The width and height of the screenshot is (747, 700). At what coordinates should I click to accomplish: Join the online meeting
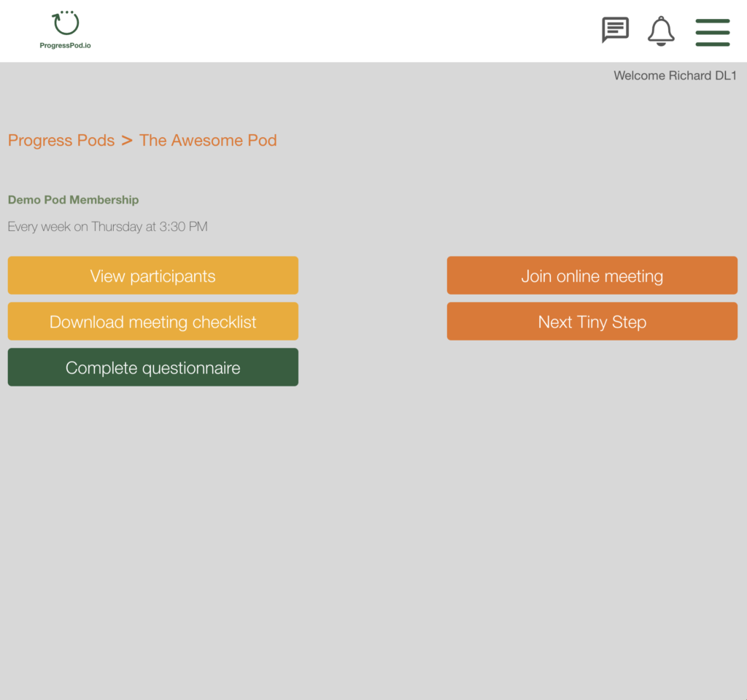tap(592, 275)
